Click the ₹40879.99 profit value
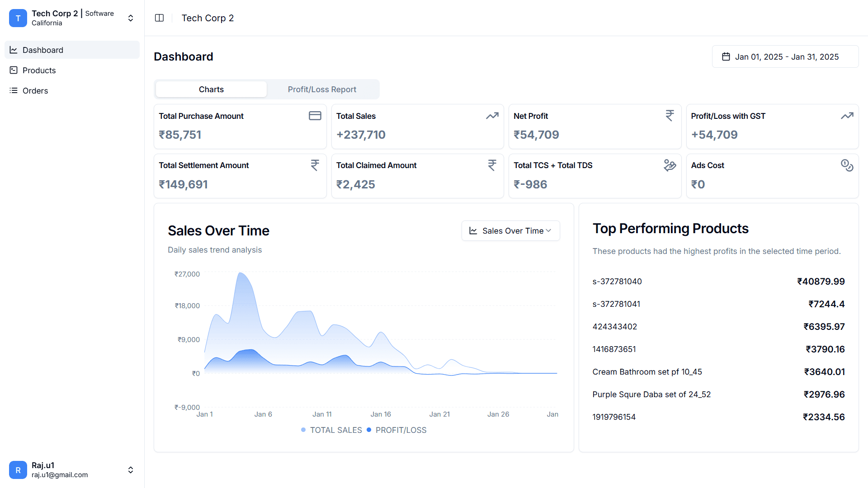The height and width of the screenshot is (488, 868). pyautogui.click(x=821, y=282)
